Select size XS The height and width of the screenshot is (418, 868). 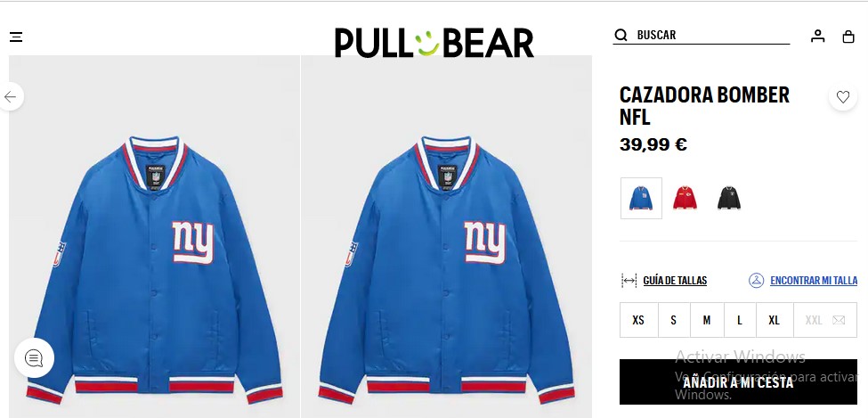638,320
